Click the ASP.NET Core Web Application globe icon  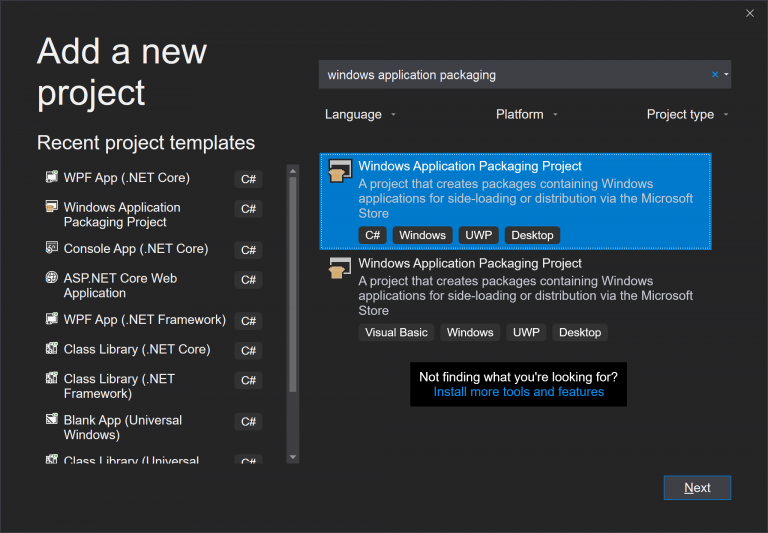pyautogui.click(x=51, y=277)
